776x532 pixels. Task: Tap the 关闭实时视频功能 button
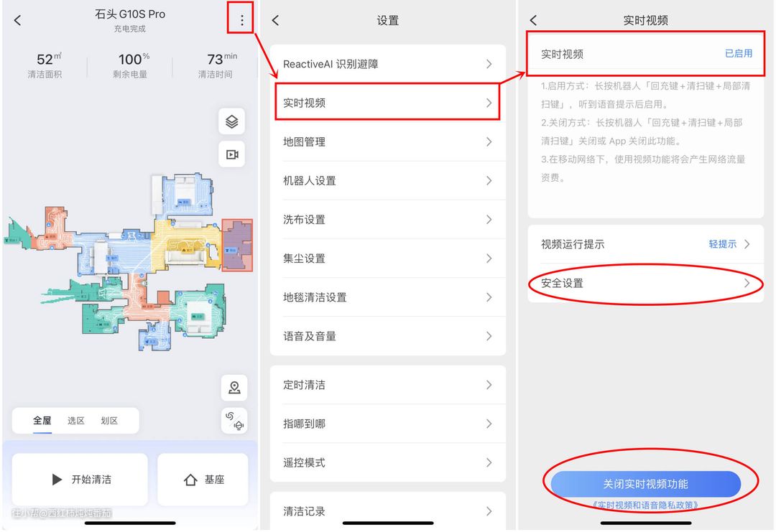click(x=645, y=484)
